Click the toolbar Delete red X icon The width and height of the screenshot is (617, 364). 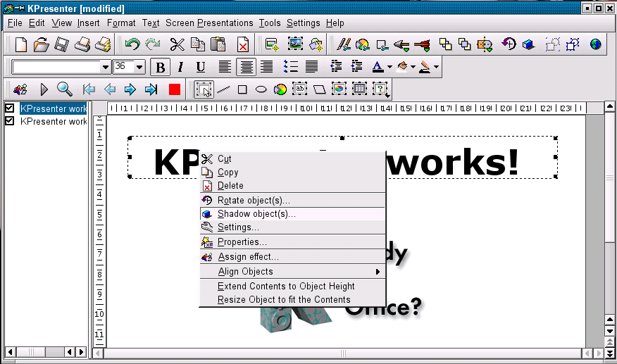(x=243, y=44)
